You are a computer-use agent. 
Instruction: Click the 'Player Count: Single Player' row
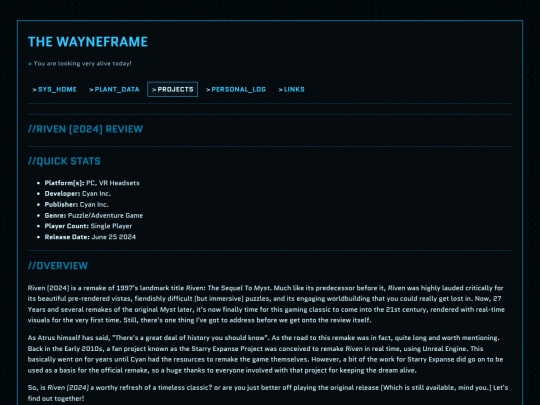point(88,226)
